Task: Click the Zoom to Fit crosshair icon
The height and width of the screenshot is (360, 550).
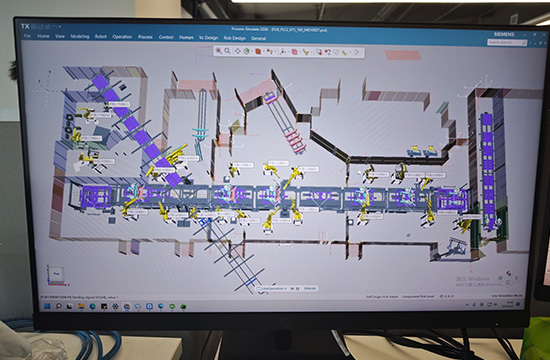Action: click(237, 51)
